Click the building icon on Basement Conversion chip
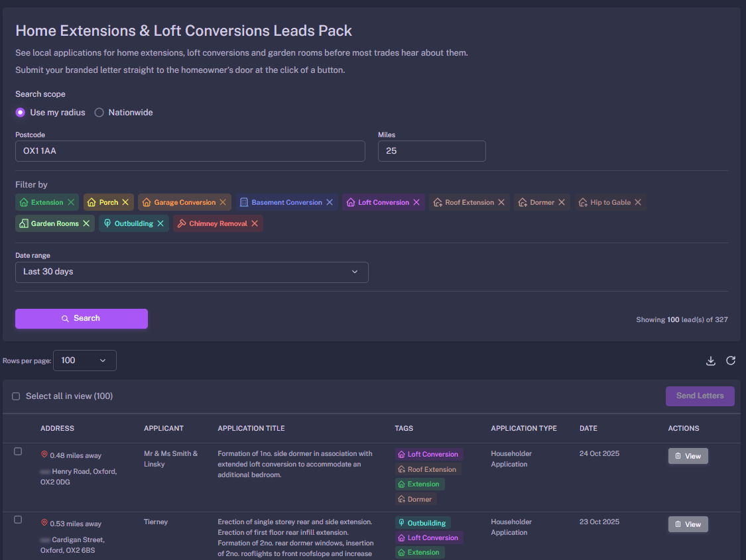The width and height of the screenshot is (746, 560). point(245,201)
